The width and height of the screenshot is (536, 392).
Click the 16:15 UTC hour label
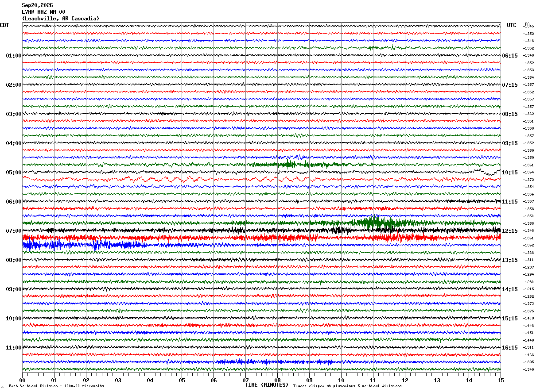pyautogui.click(x=510, y=348)
